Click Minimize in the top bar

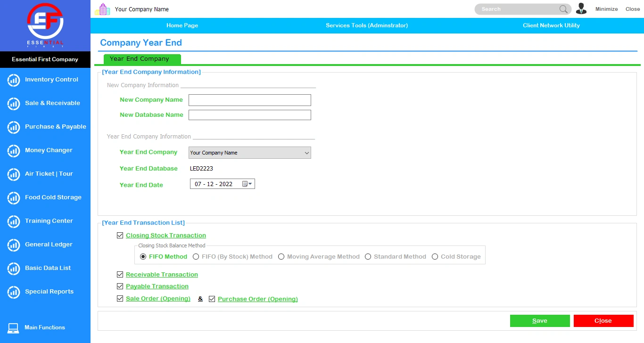tap(607, 9)
